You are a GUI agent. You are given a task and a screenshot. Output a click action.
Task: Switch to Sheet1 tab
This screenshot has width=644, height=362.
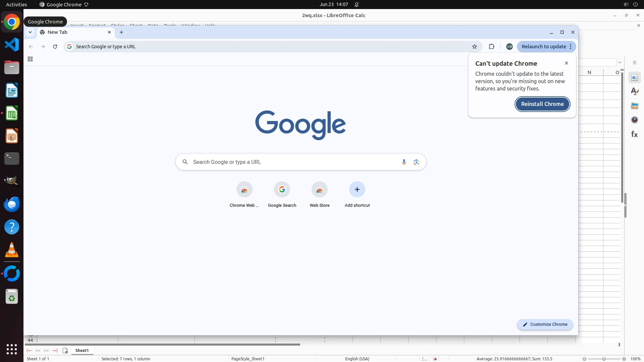point(82,351)
